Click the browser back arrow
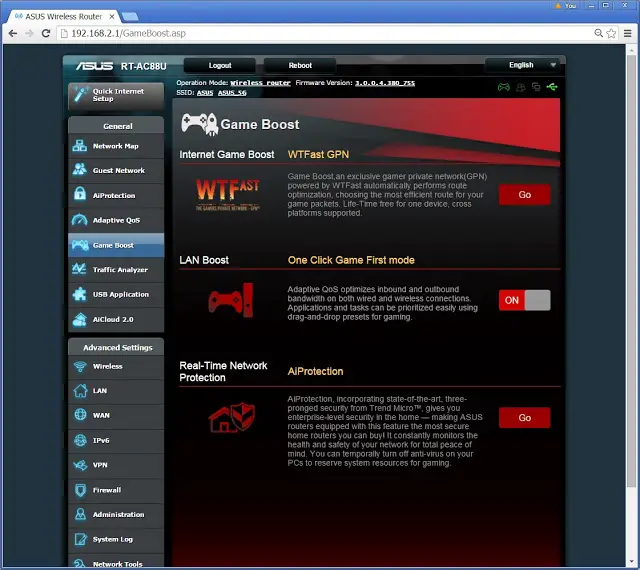Image resolution: width=640 pixels, height=570 pixels. pos(13,33)
